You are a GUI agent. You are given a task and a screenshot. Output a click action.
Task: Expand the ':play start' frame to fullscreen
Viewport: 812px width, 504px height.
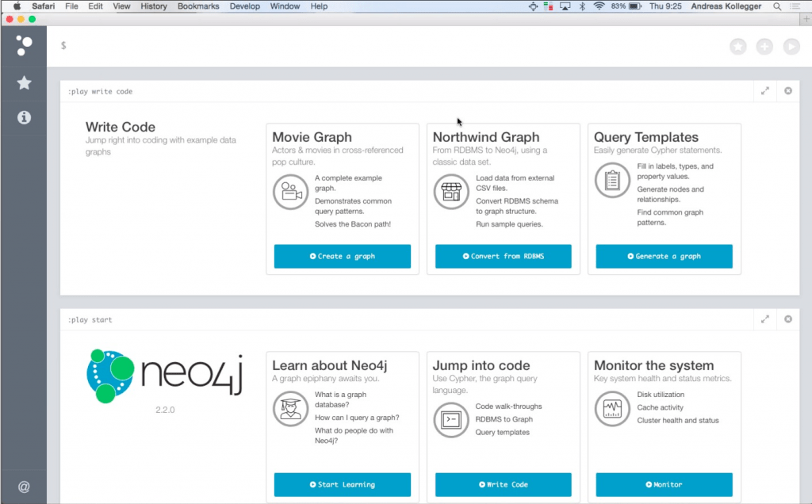point(765,319)
